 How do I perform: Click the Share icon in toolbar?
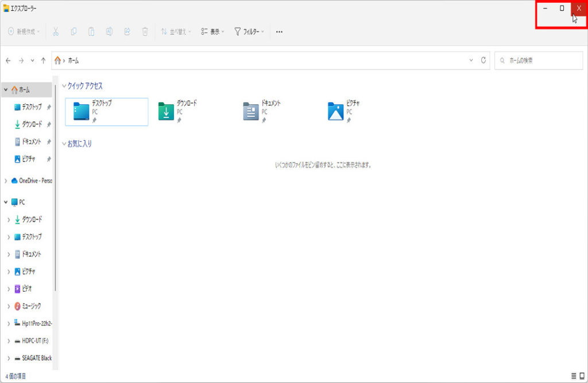tap(127, 32)
